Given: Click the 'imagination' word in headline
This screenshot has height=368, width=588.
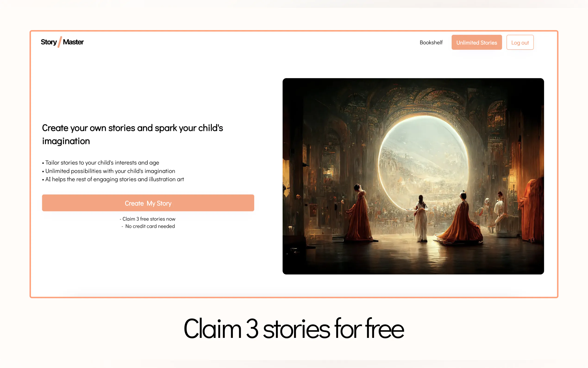Looking at the screenshot, I should point(66,141).
